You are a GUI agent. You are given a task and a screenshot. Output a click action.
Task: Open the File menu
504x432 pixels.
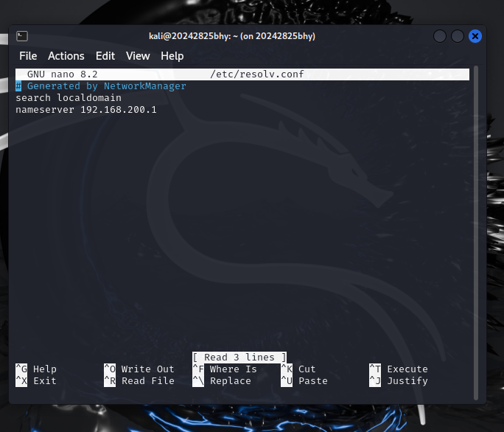[28, 56]
